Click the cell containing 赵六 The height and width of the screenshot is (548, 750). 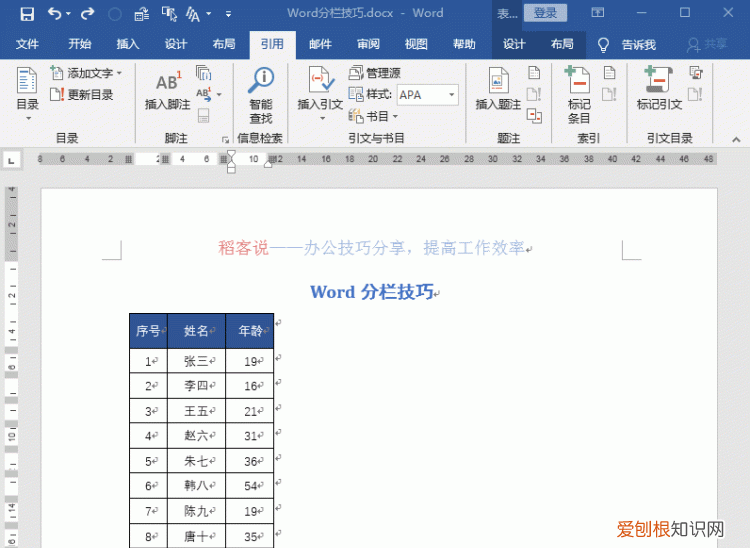pyautogui.click(x=197, y=436)
